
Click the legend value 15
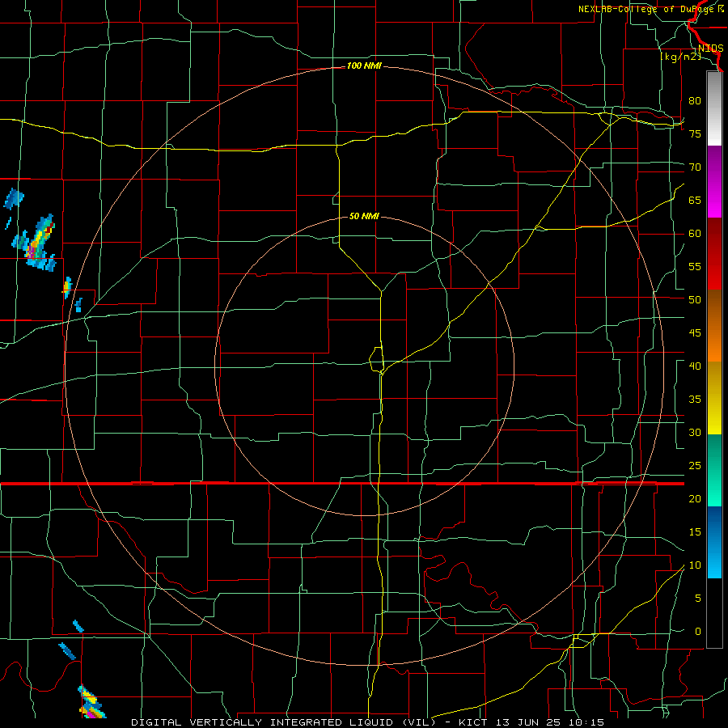pyautogui.click(x=695, y=531)
